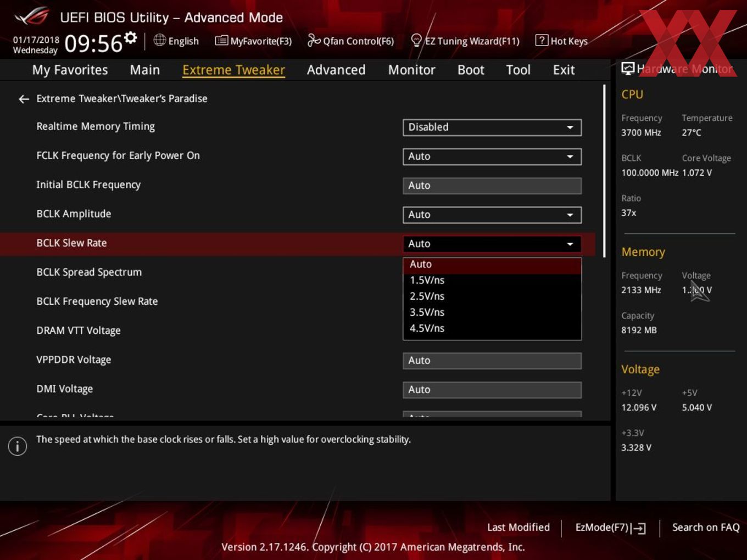Click the 3.328 V reading
Screen dimensions: 747x560
(636, 447)
